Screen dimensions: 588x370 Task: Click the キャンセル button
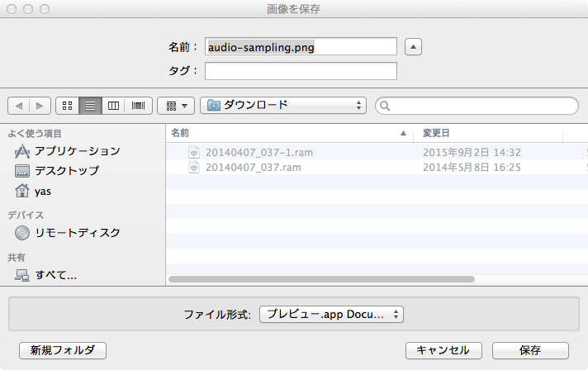443,350
